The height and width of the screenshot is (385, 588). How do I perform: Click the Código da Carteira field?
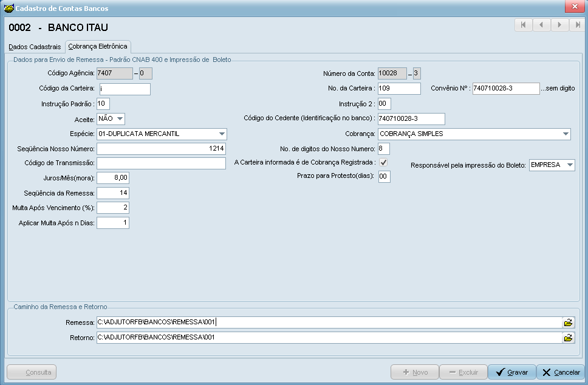click(x=125, y=89)
